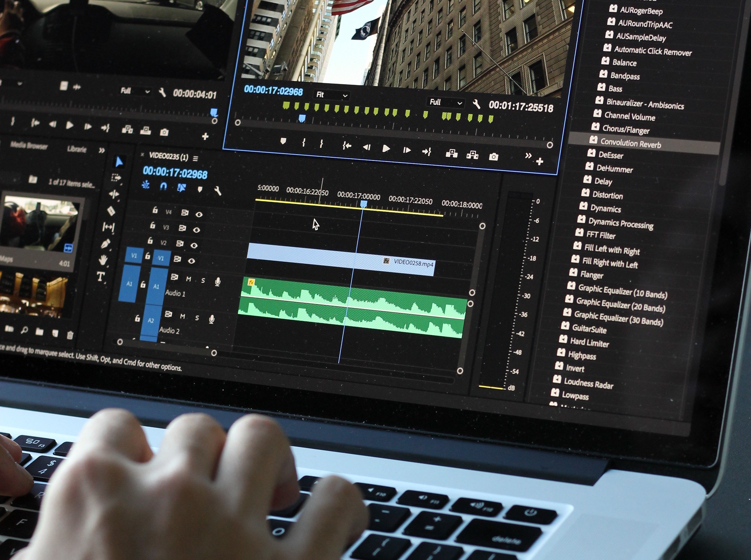Select the Pen tool
The width and height of the screenshot is (751, 560).
[x=105, y=244]
